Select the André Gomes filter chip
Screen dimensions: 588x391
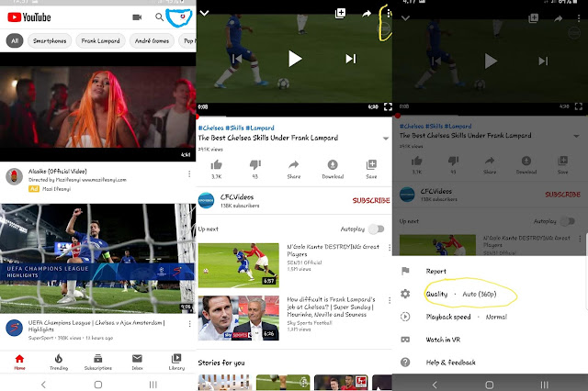pyautogui.click(x=152, y=40)
